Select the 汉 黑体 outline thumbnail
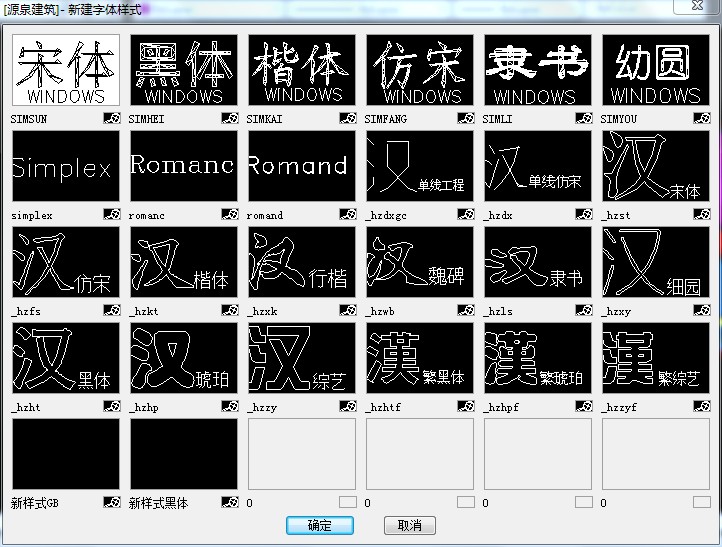 tap(66, 358)
